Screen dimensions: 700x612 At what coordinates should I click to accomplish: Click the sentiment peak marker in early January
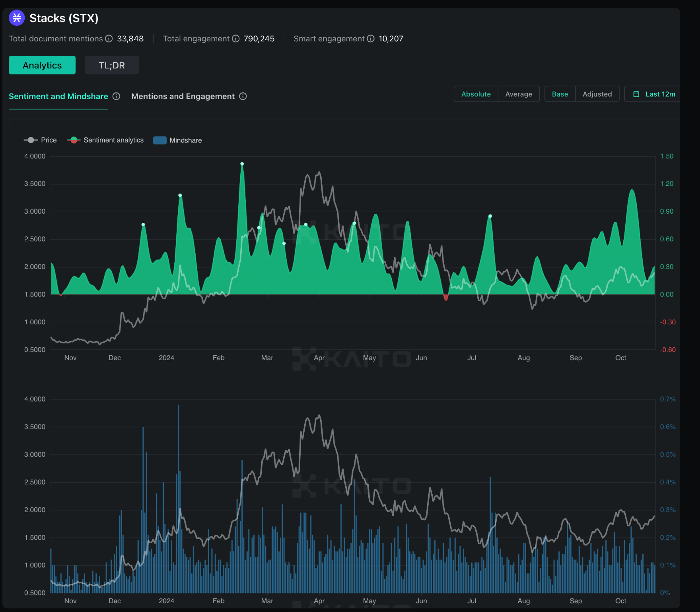point(180,195)
